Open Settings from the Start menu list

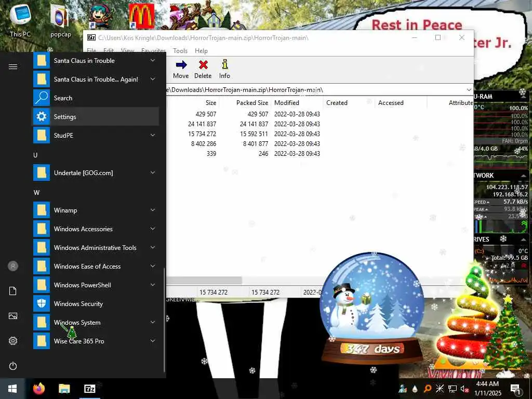(x=95, y=117)
